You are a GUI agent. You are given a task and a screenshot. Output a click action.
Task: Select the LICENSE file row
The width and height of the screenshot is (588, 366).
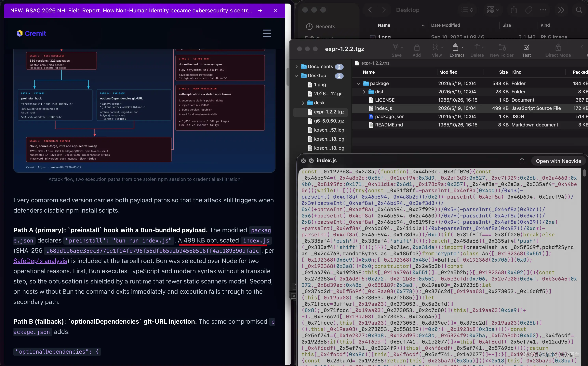470,100
